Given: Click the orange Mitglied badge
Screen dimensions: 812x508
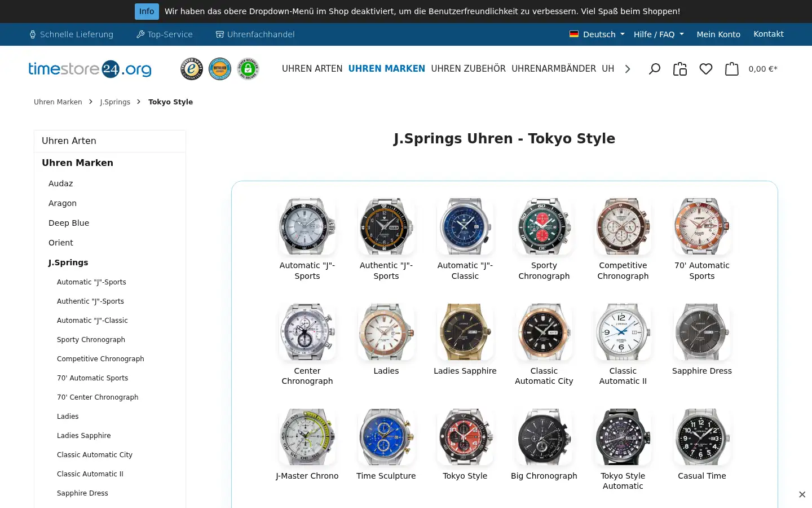Looking at the screenshot, I should (x=220, y=69).
